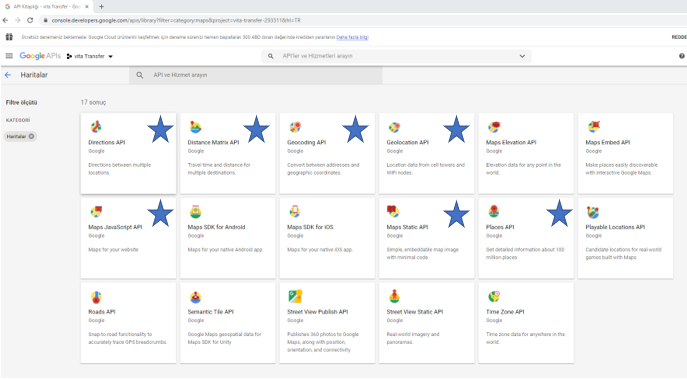Open the Distance Matrix API title
Image resolution: width=687 pixels, height=380 pixels.
coord(213,142)
